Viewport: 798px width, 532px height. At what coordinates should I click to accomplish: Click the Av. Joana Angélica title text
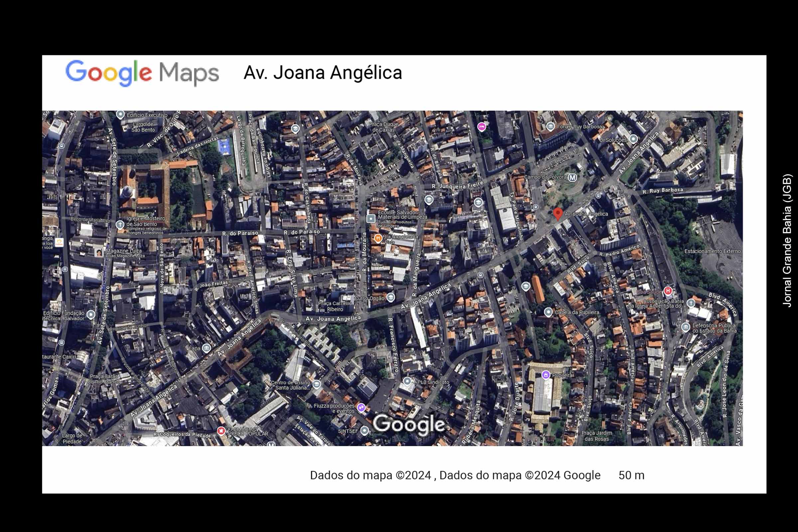323,72
